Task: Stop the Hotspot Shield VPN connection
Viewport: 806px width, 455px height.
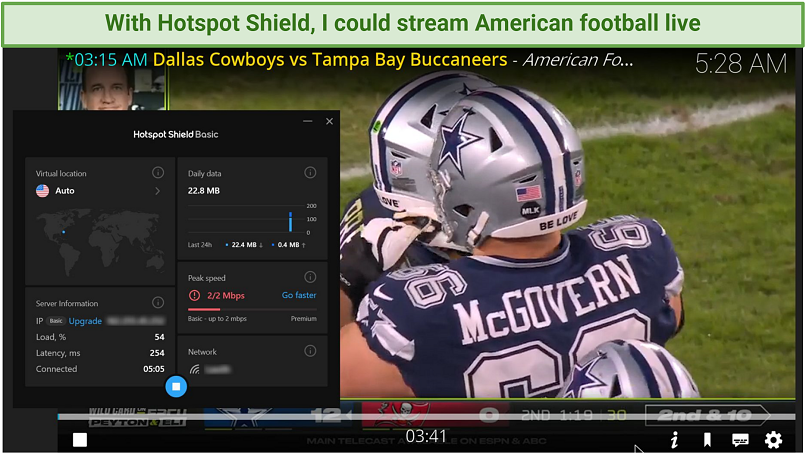Action: tap(176, 387)
